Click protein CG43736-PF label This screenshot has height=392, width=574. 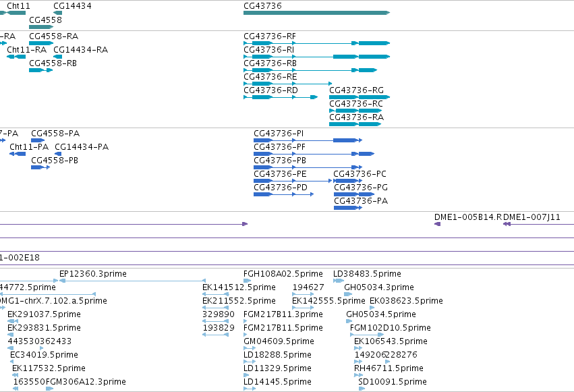coord(279,147)
